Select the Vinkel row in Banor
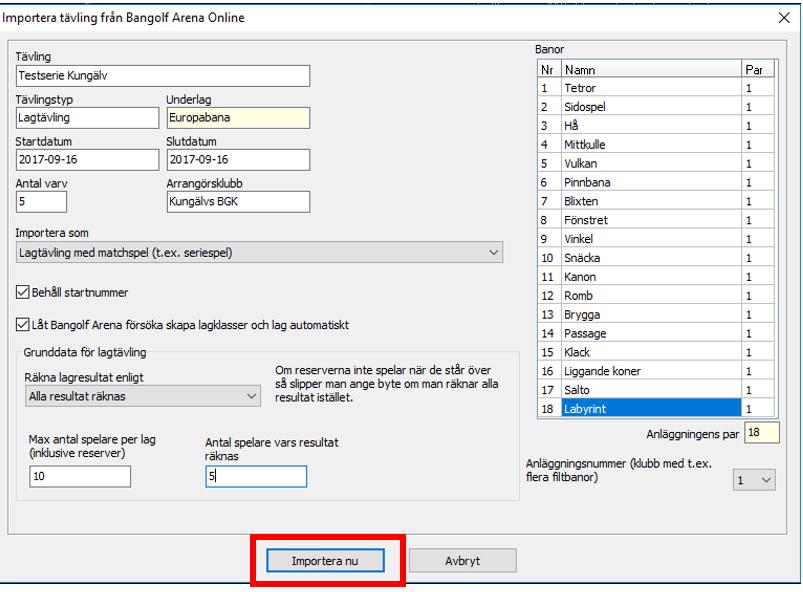 coord(656,239)
